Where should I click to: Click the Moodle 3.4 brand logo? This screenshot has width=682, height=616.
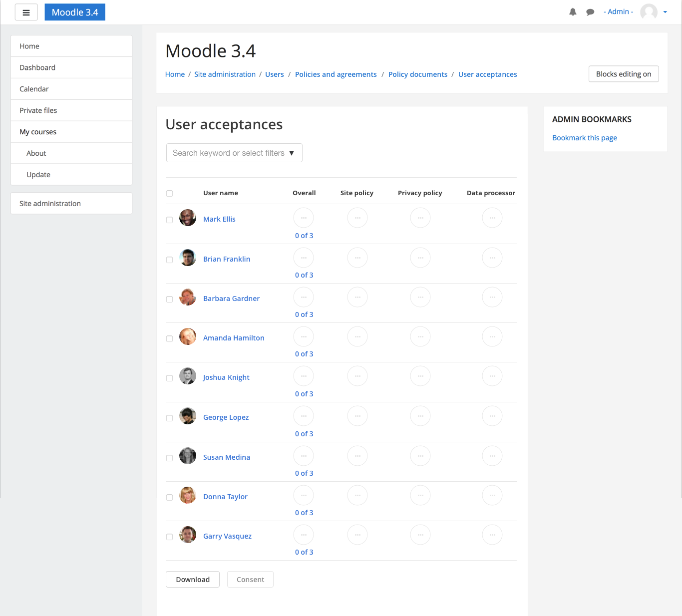[75, 12]
